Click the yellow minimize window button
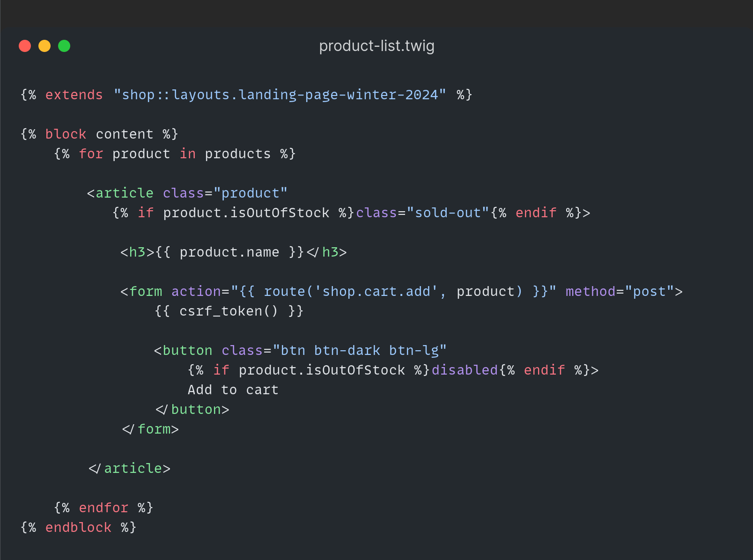Viewport: 753px width, 560px height. coord(44,46)
